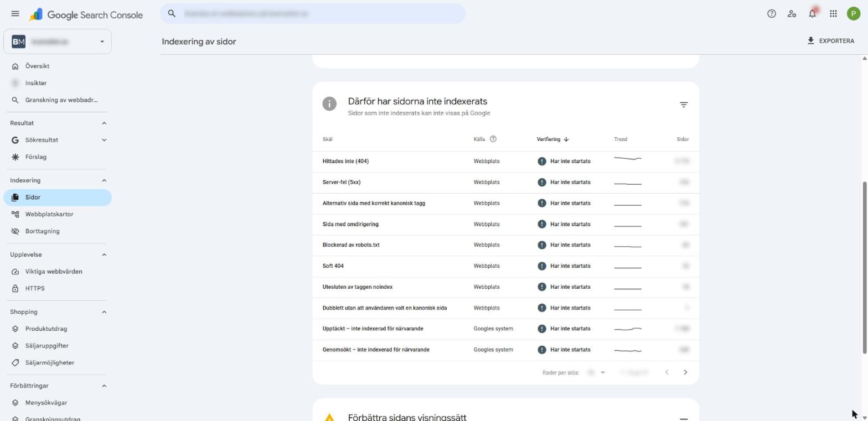Screen dimensions: 868x421
Task: Open HTTPS report in sidebar
Action: tap(58, 288)
